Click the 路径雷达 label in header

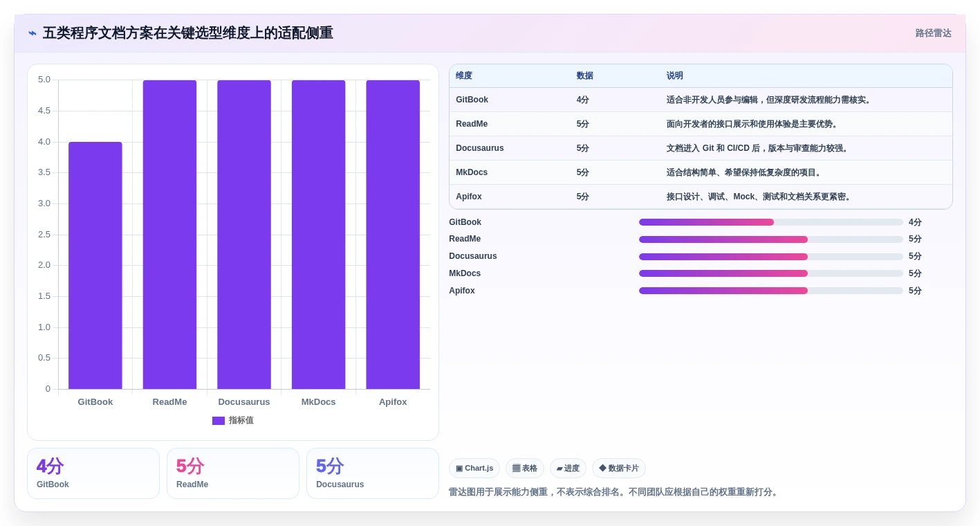[933, 33]
